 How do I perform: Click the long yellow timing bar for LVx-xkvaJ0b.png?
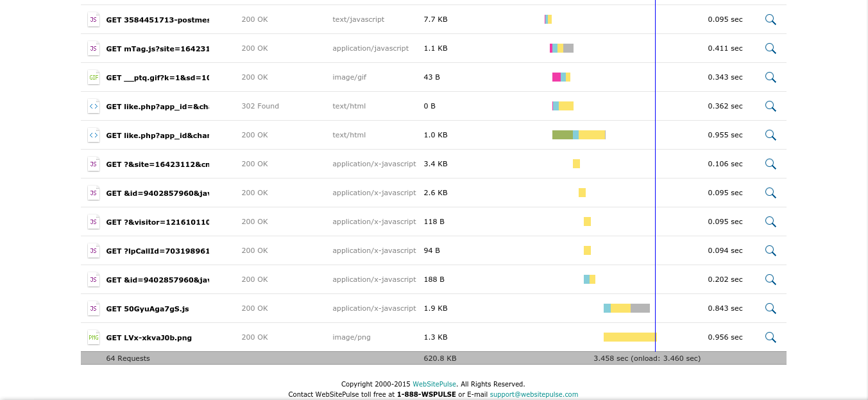point(630,337)
